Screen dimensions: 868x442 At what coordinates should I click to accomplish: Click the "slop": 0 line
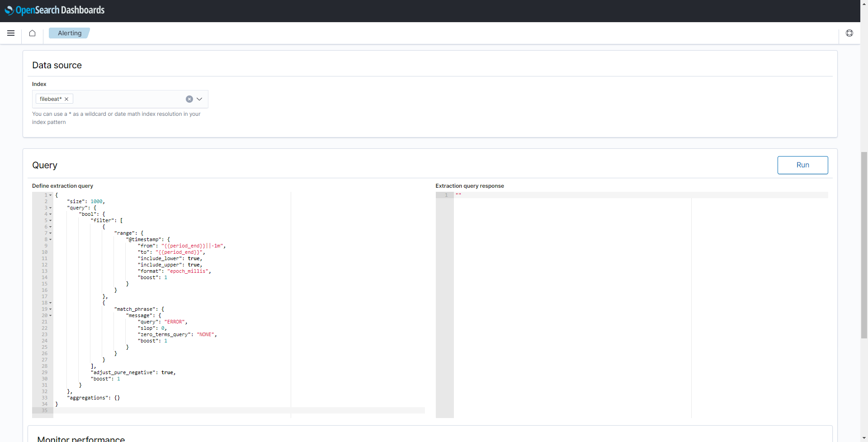click(x=152, y=328)
